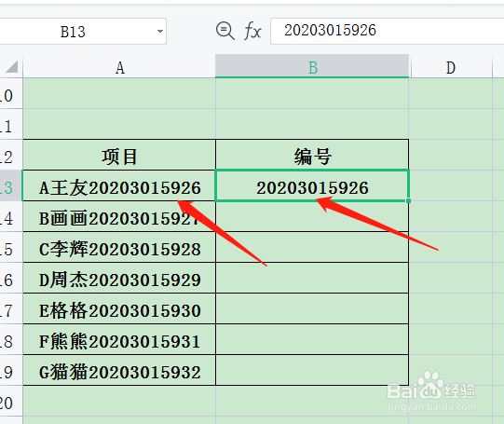The image size is (504, 424).
Task: Select cell B画画20203015927
Action: pos(119,217)
